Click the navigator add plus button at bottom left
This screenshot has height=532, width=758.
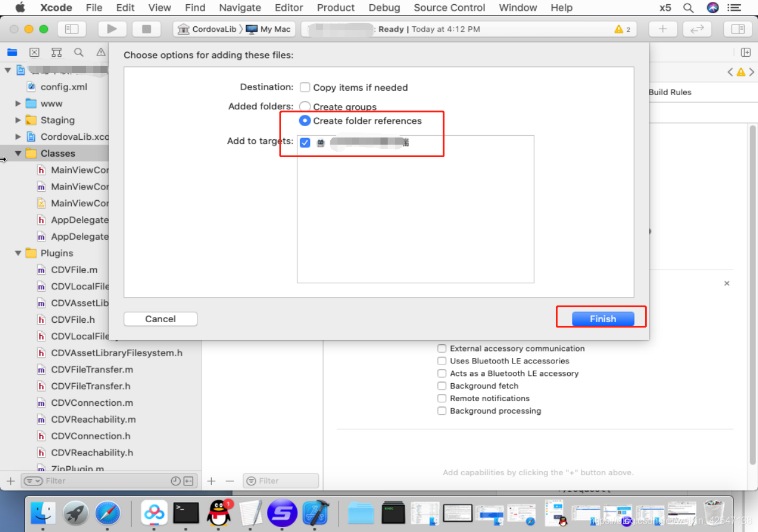click(x=10, y=481)
